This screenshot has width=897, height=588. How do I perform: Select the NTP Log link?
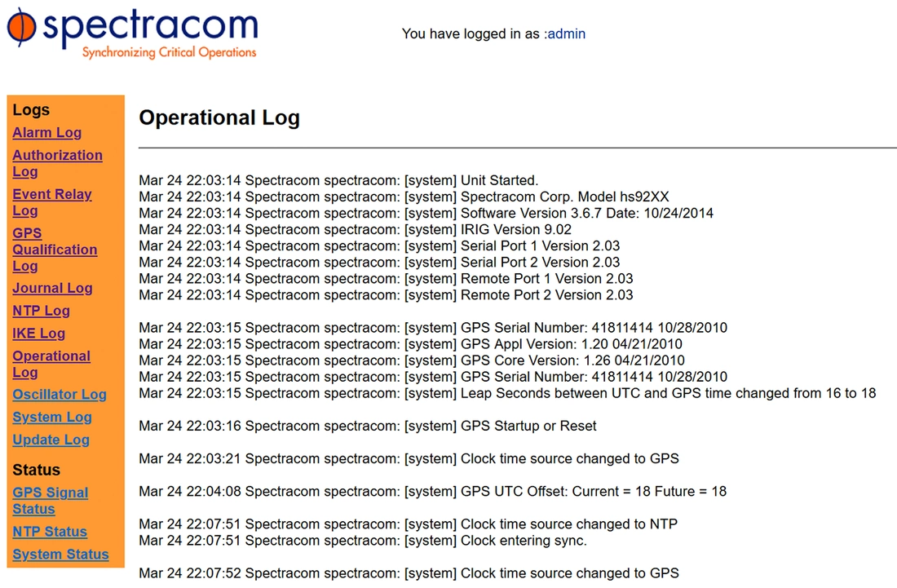coord(42,311)
